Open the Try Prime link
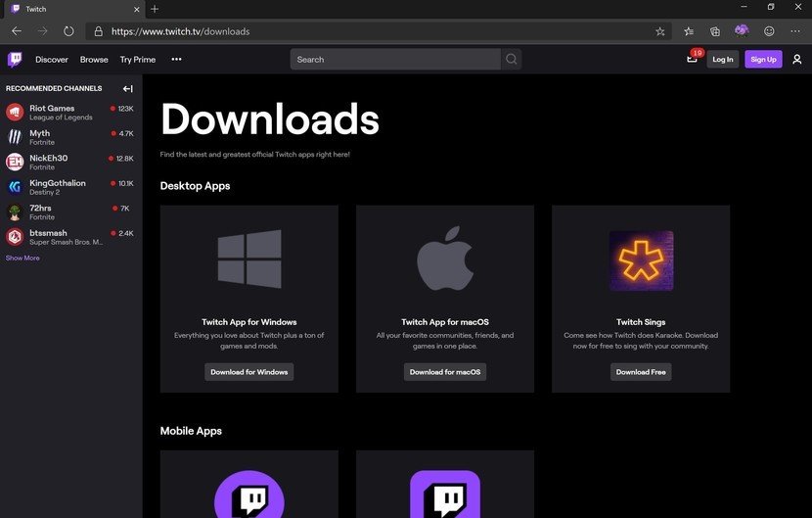 coord(138,60)
